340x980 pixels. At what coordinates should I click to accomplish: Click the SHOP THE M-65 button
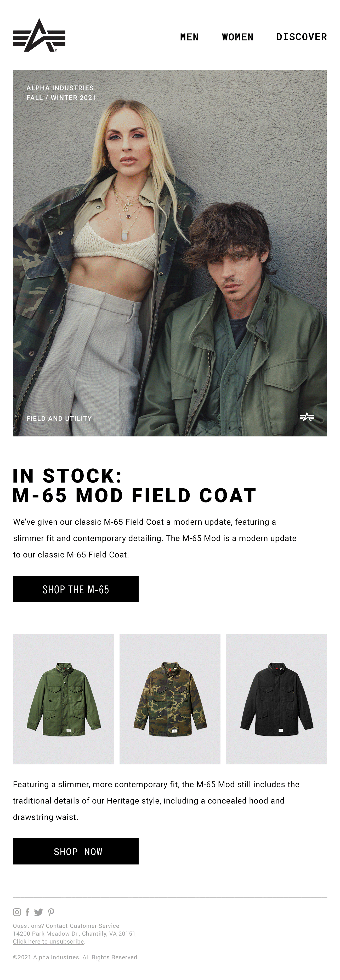[76, 589]
